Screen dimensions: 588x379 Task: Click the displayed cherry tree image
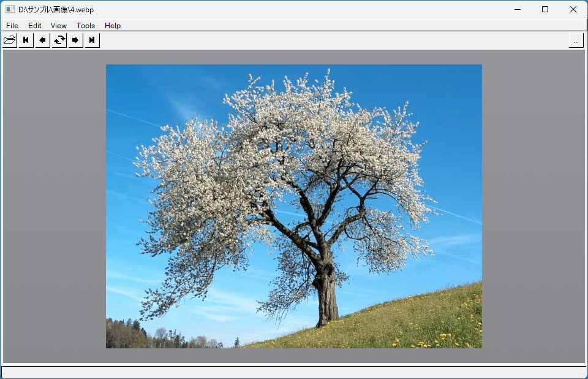[293, 206]
